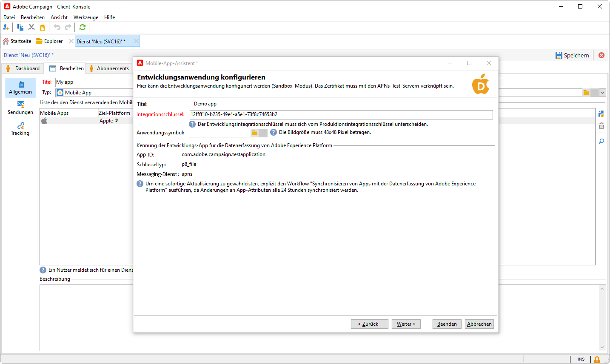Click the help icon next to the Bildgröße note
Viewport: 610px width, 364px height.
pyautogui.click(x=274, y=132)
